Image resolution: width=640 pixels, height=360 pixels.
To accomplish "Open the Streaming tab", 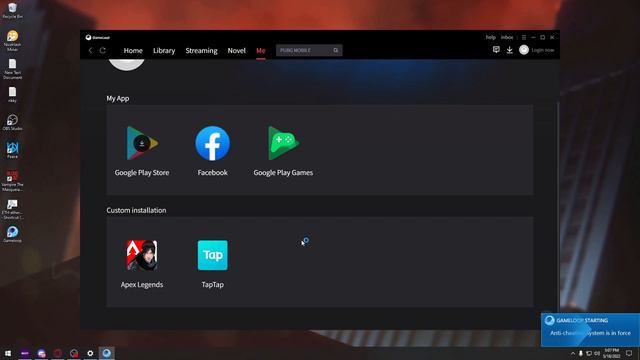I will [201, 51].
